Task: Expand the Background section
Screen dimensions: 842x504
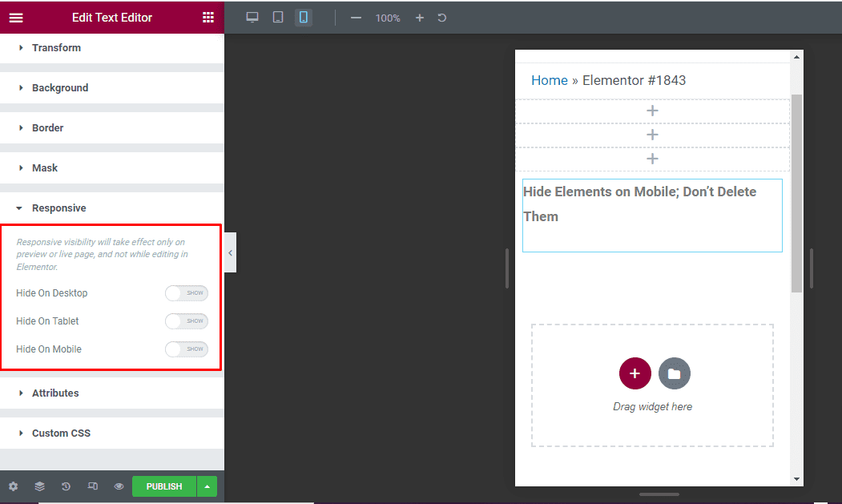Action: [x=58, y=87]
